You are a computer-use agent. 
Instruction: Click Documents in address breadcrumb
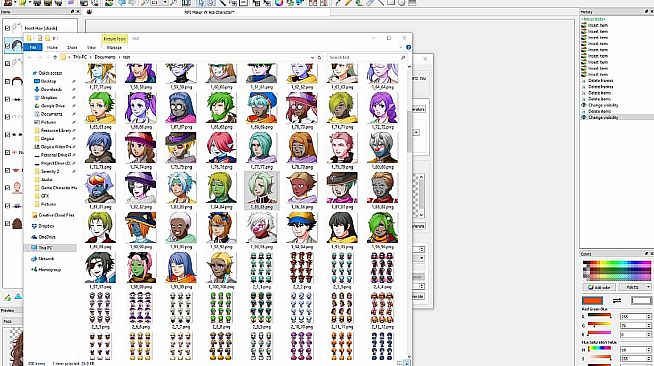pyautogui.click(x=105, y=57)
